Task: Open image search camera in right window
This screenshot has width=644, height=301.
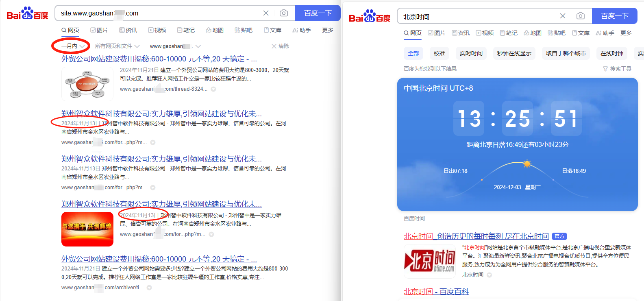Action: point(581,16)
